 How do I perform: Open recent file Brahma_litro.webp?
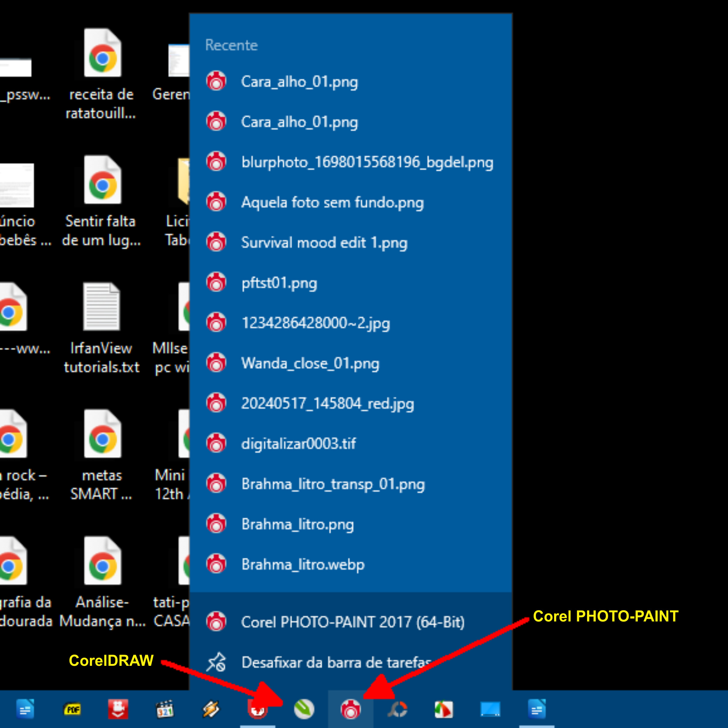pos(303,564)
